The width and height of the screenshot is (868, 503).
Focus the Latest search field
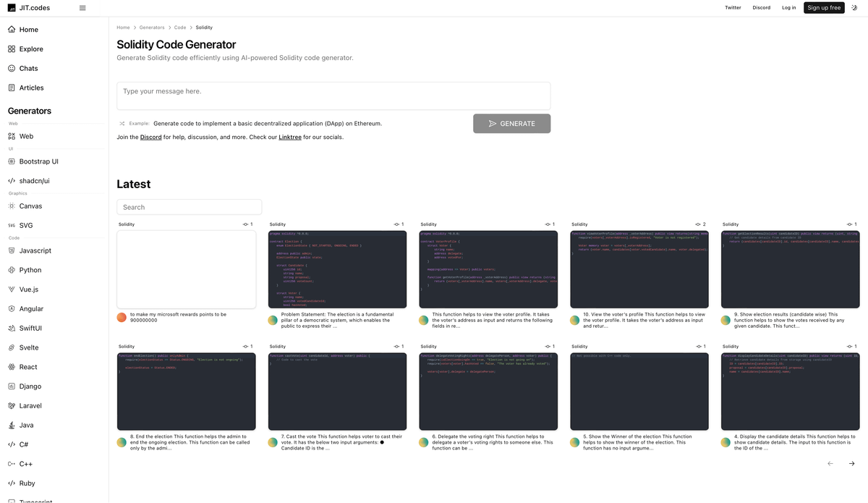pos(189,207)
